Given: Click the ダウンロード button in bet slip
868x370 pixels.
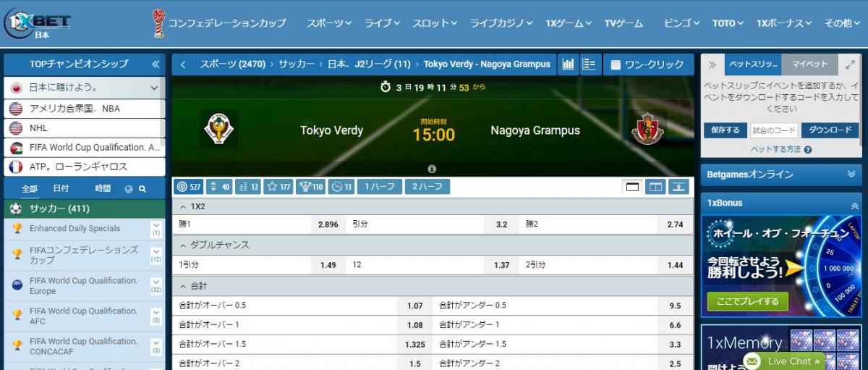Looking at the screenshot, I should 830,130.
